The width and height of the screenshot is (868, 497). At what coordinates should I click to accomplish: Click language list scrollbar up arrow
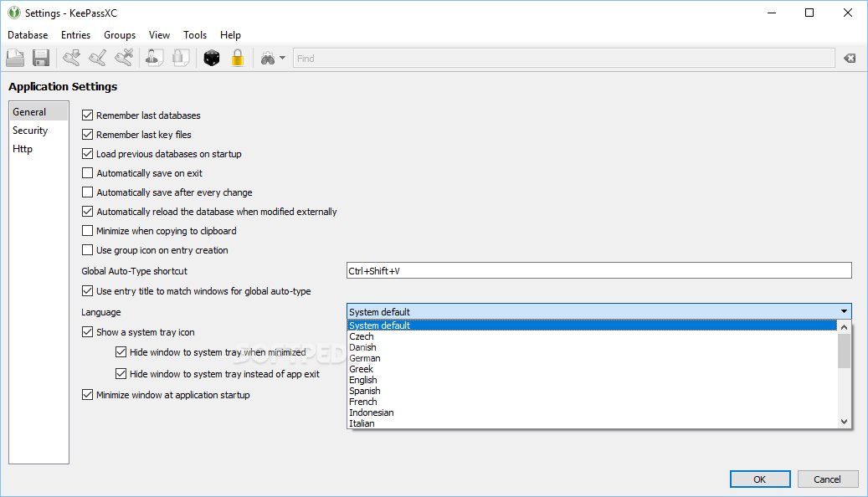844,327
